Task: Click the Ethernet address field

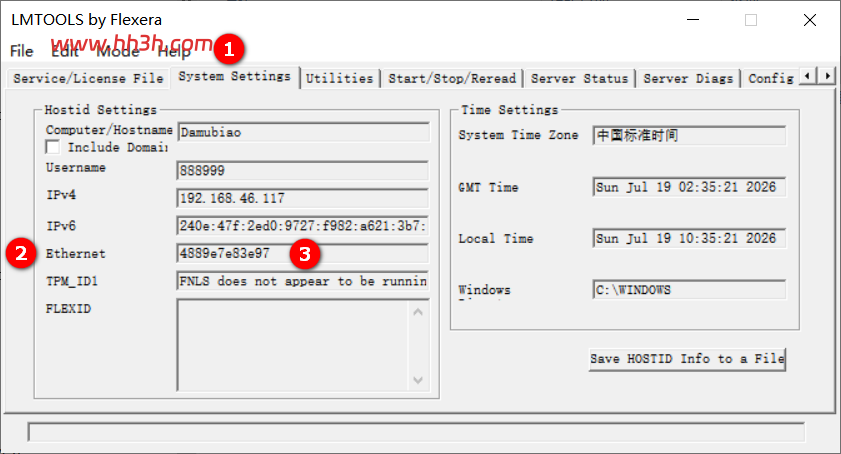Action: pos(303,253)
